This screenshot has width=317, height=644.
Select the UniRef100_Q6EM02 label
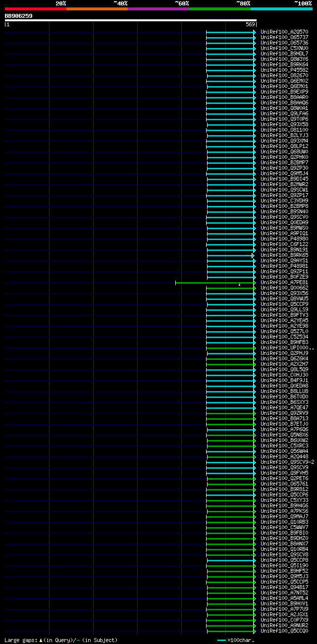click(x=284, y=81)
